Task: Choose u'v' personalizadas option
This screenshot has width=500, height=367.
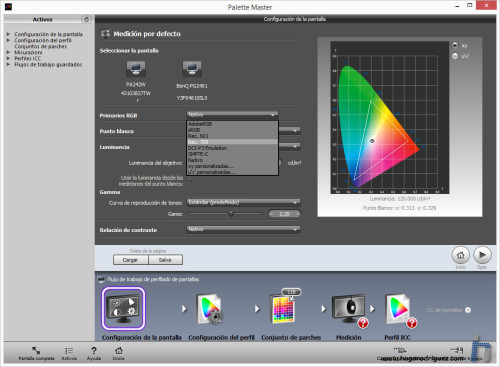Action: click(x=232, y=172)
